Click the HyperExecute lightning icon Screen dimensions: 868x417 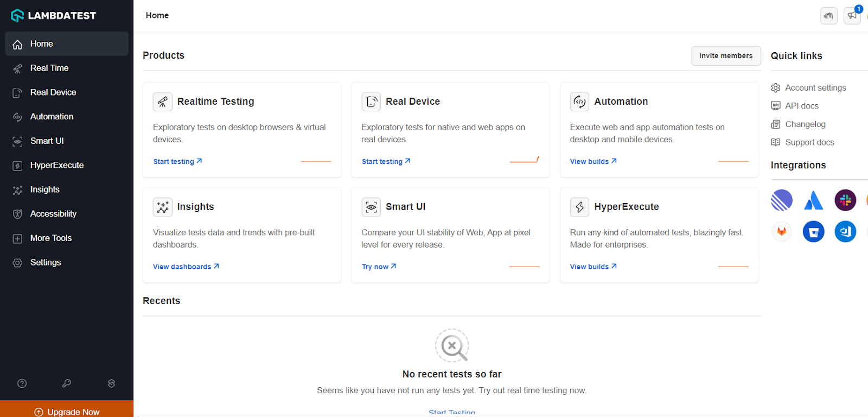pyautogui.click(x=580, y=207)
